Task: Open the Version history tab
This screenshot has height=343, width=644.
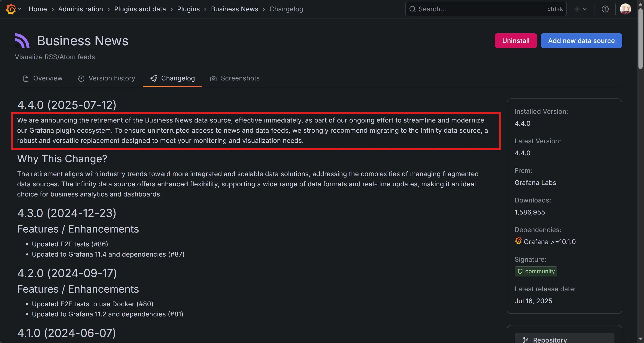Action: [106, 78]
